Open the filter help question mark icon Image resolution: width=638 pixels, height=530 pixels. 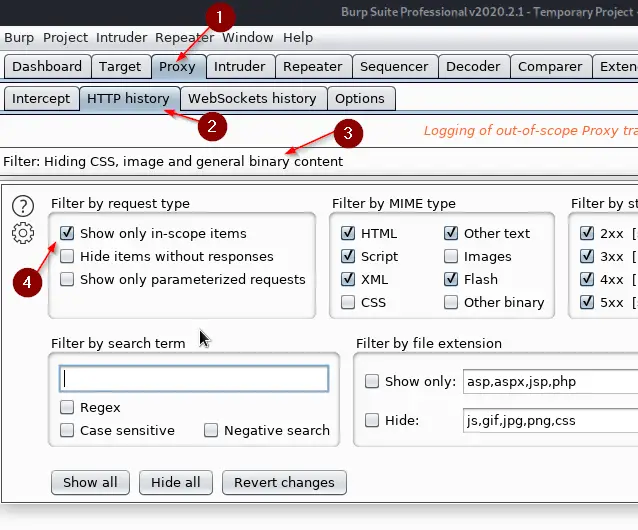pyautogui.click(x=23, y=206)
